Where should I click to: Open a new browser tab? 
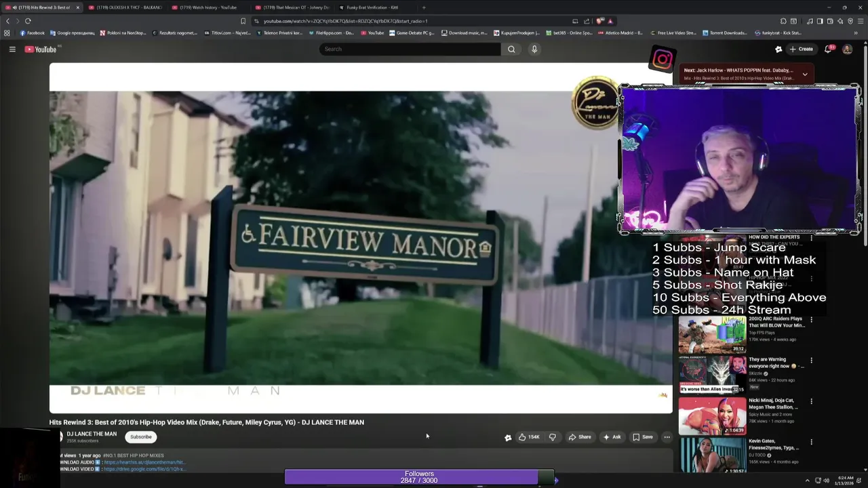424,7
